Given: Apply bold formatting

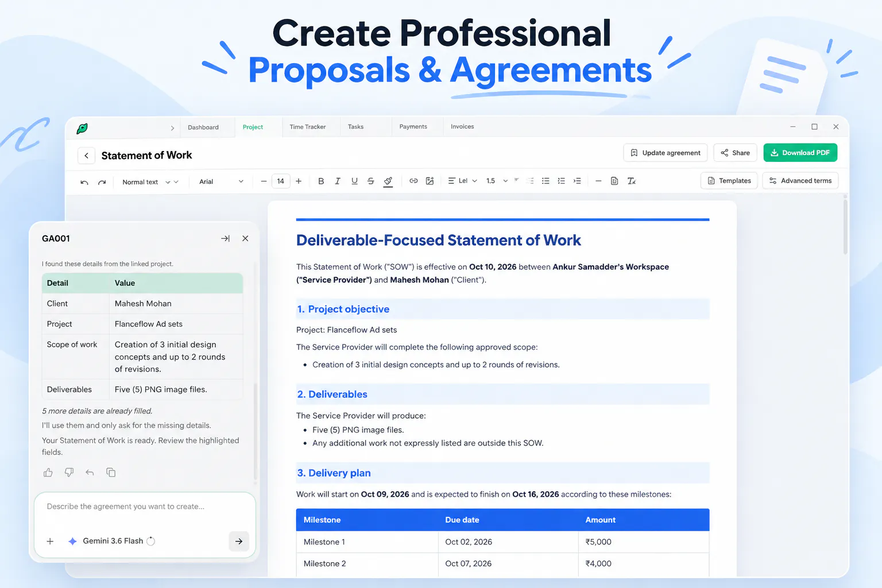Looking at the screenshot, I should 321,181.
